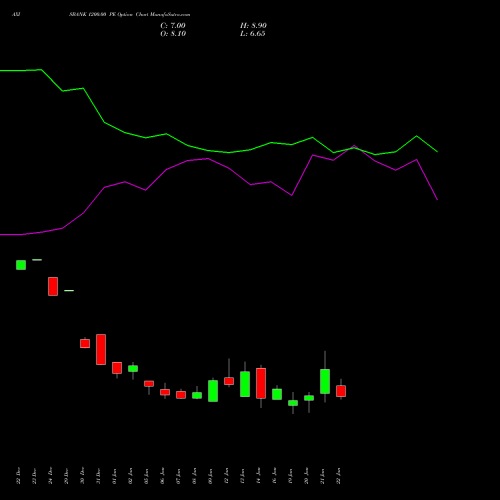Click the green candlestick above 22 Dec
Viewport: 500px width, 500px height.
pyautogui.click(x=21, y=265)
